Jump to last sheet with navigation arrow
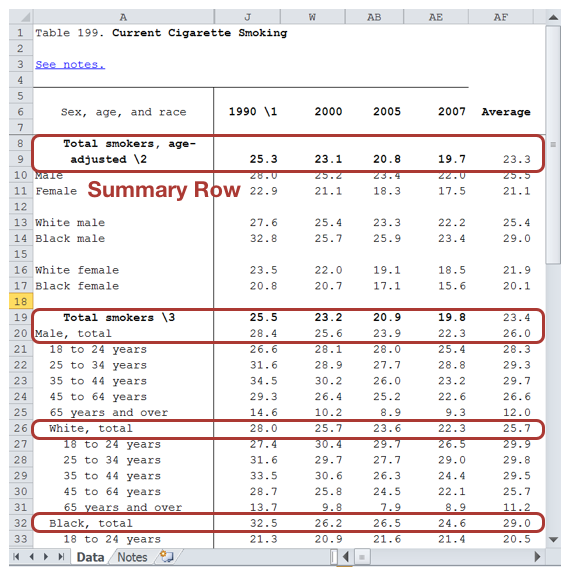 (x=61, y=557)
